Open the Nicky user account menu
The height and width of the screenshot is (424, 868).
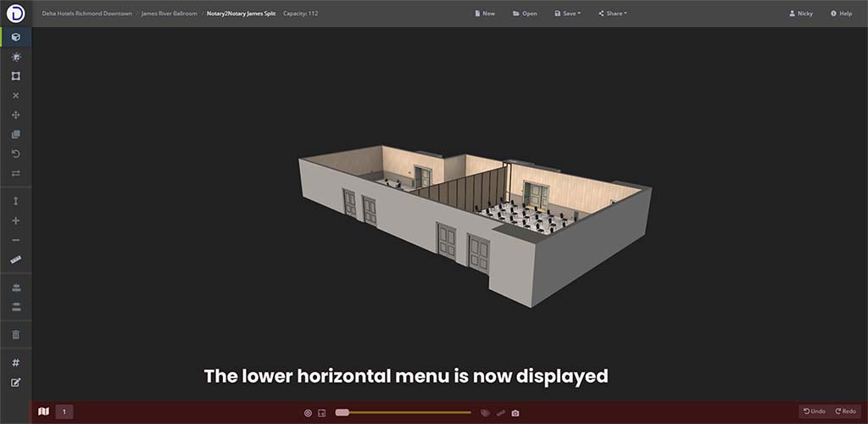pyautogui.click(x=801, y=14)
